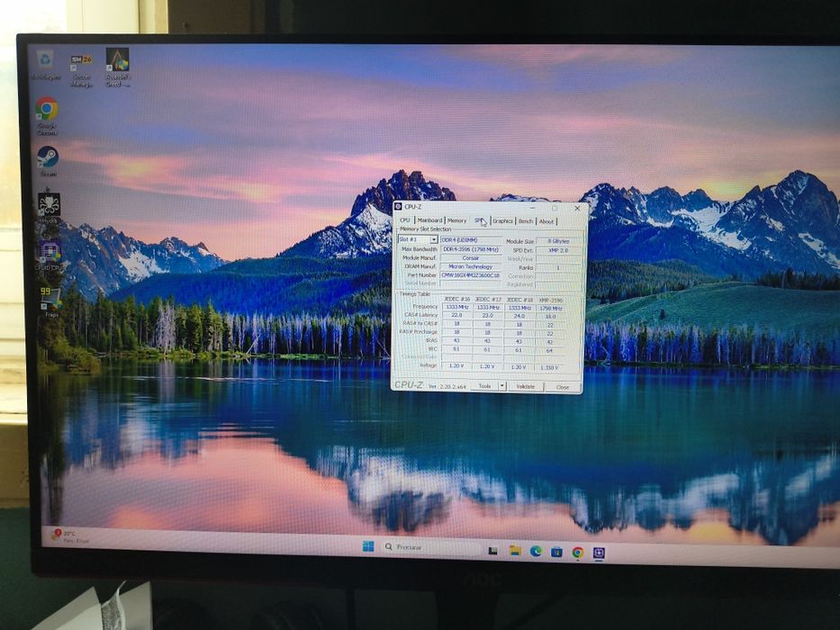Open Microsoft Edge from the taskbar

coord(536,551)
